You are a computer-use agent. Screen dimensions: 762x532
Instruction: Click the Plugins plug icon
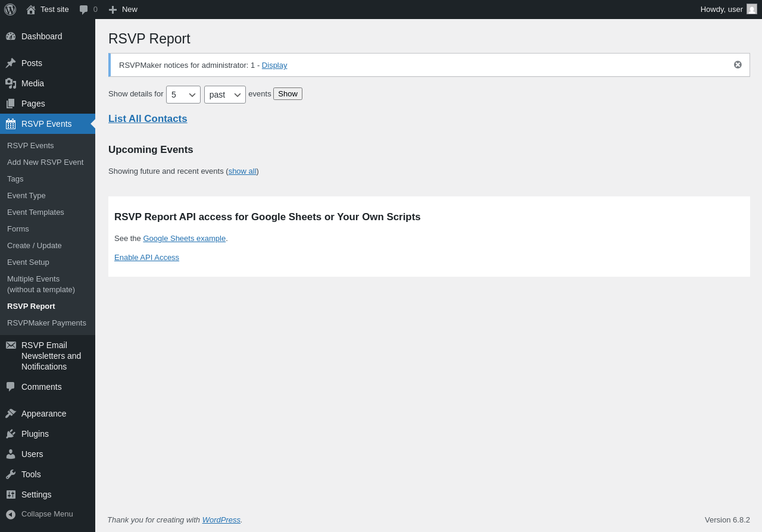coord(11,434)
